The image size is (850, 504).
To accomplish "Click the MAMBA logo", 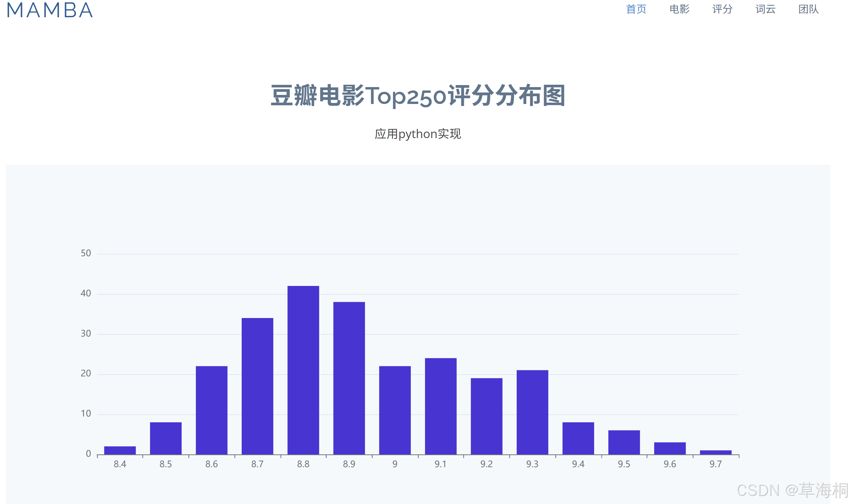I will (x=50, y=10).
